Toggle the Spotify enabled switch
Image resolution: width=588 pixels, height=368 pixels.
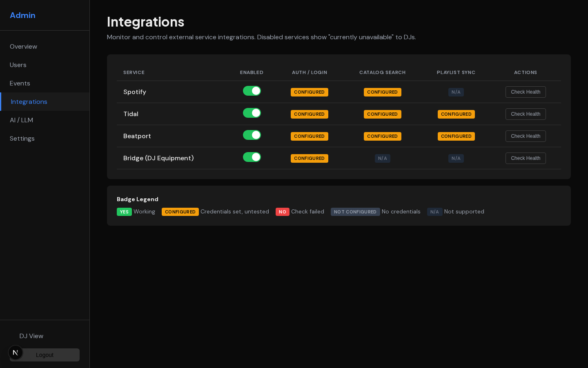(x=252, y=91)
